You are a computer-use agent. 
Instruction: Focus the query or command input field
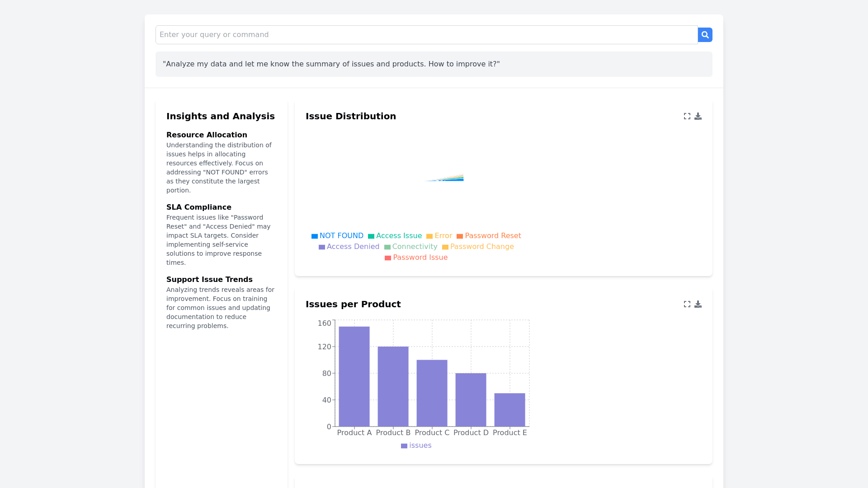(426, 35)
